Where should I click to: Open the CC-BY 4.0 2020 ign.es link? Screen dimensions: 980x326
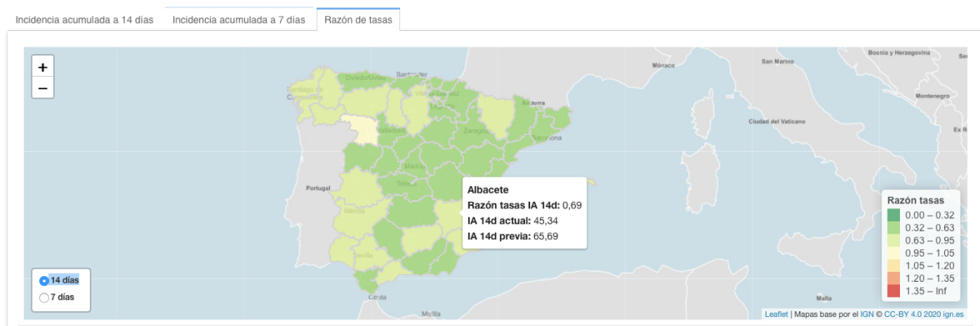(924, 314)
